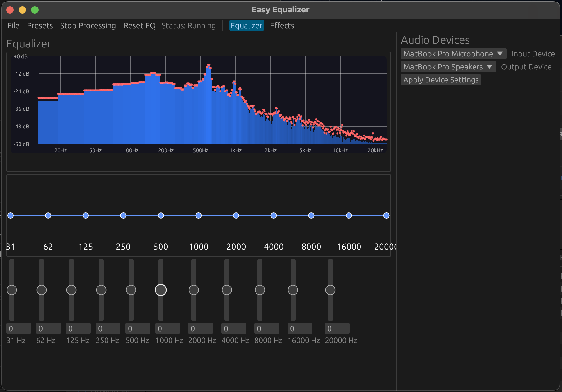This screenshot has width=562, height=392.
Task: Click the 500 Hz gain value field
Action: pos(138,328)
